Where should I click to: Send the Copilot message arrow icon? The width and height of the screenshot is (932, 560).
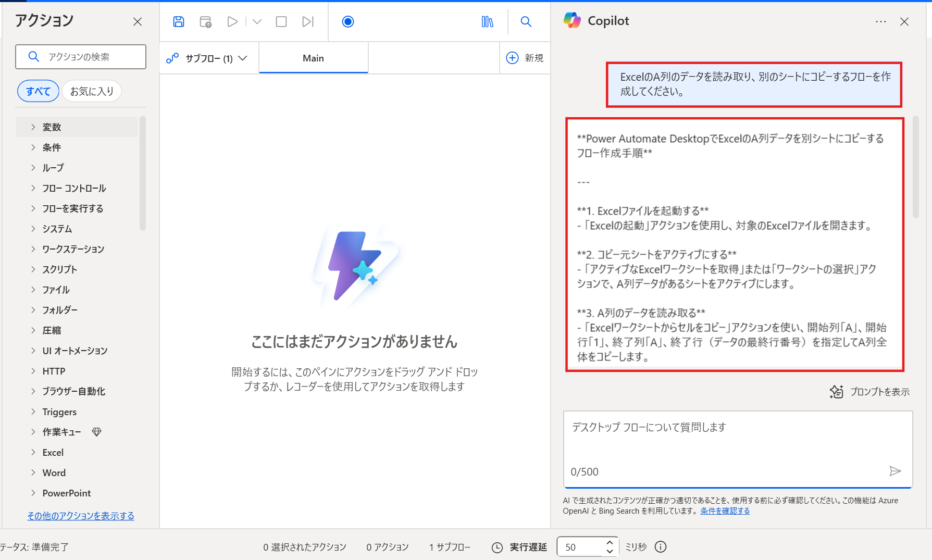pyautogui.click(x=895, y=471)
